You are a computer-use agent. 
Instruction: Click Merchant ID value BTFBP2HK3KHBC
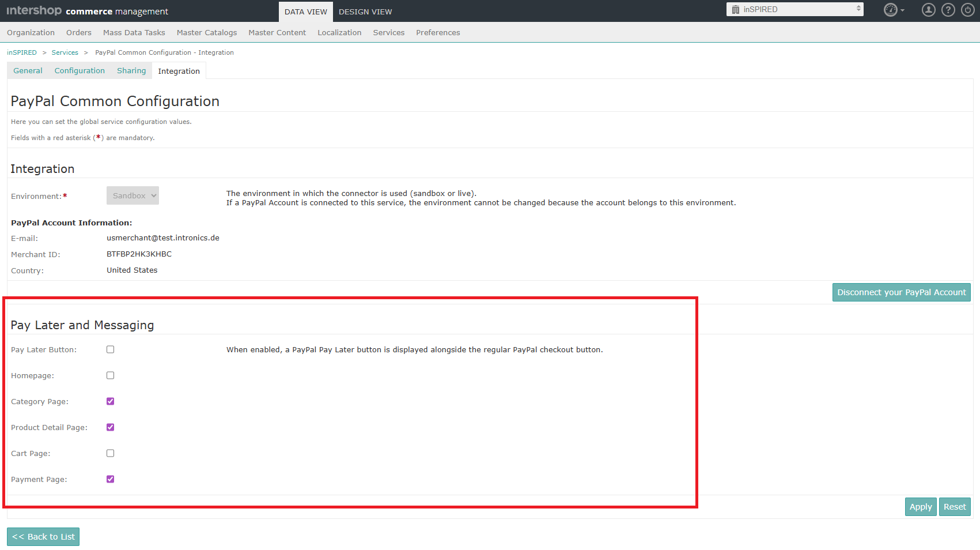tap(139, 254)
